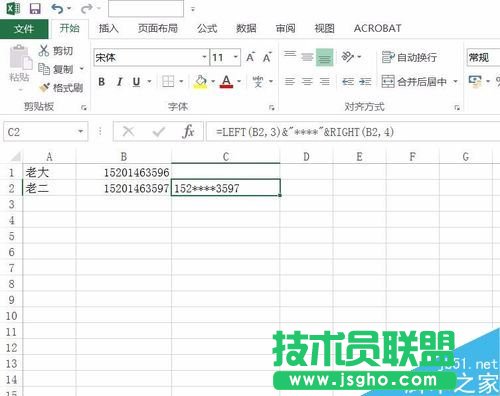Toggle Center horizontal alignment icon
This screenshot has height=396, width=500.
click(x=307, y=81)
